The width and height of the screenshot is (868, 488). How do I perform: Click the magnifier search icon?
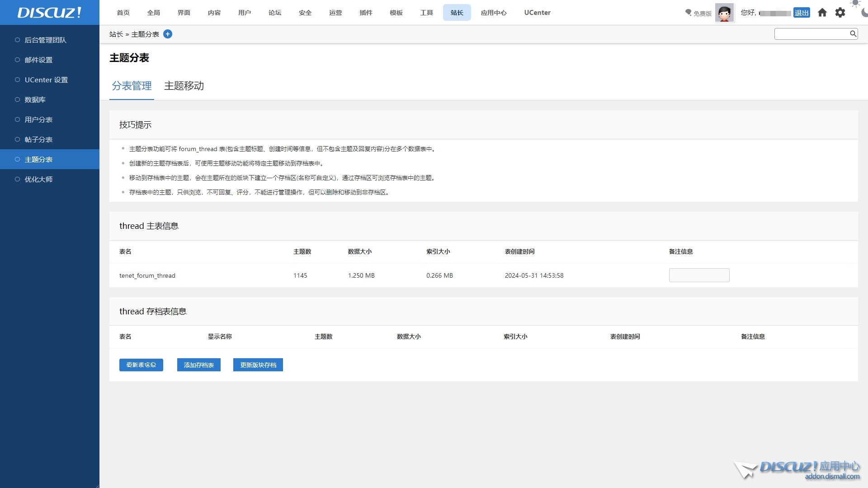[x=853, y=33]
